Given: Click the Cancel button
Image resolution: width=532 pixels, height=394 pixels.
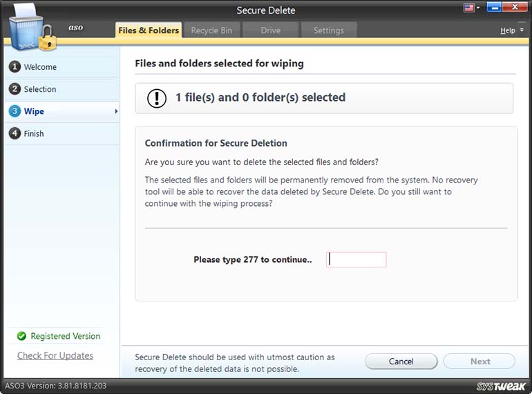Looking at the screenshot, I should 401,362.
